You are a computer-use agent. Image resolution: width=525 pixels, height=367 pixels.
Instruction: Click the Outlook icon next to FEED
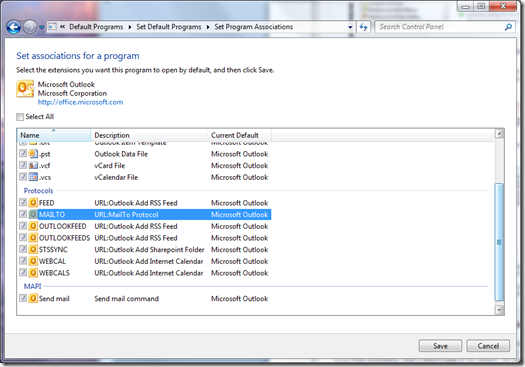coord(33,203)
